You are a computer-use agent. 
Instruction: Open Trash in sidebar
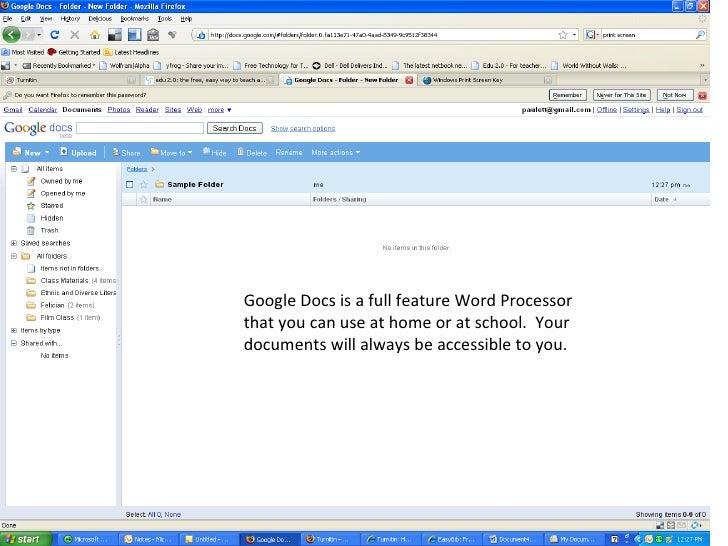[49, 230]
